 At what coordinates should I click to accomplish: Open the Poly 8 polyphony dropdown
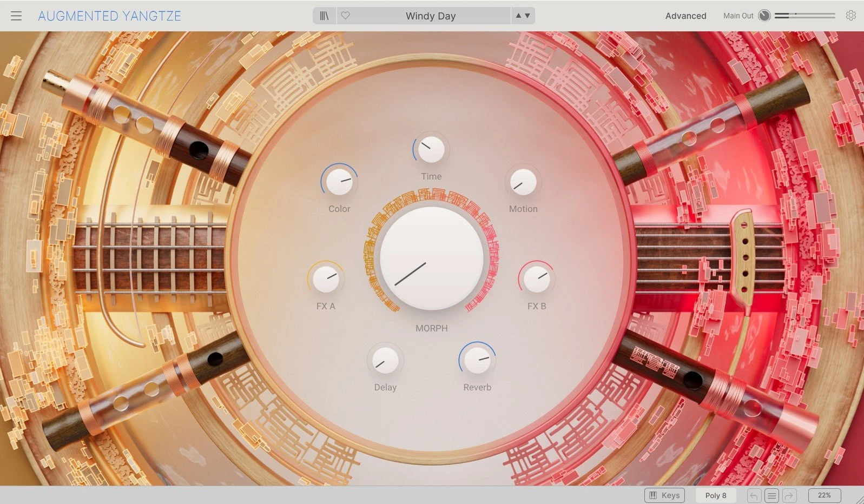716,495
